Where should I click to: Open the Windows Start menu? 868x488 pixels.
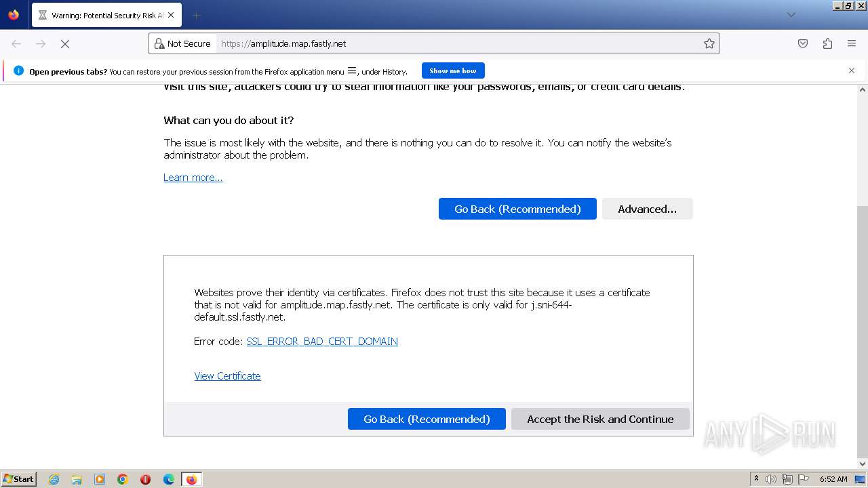19,479
